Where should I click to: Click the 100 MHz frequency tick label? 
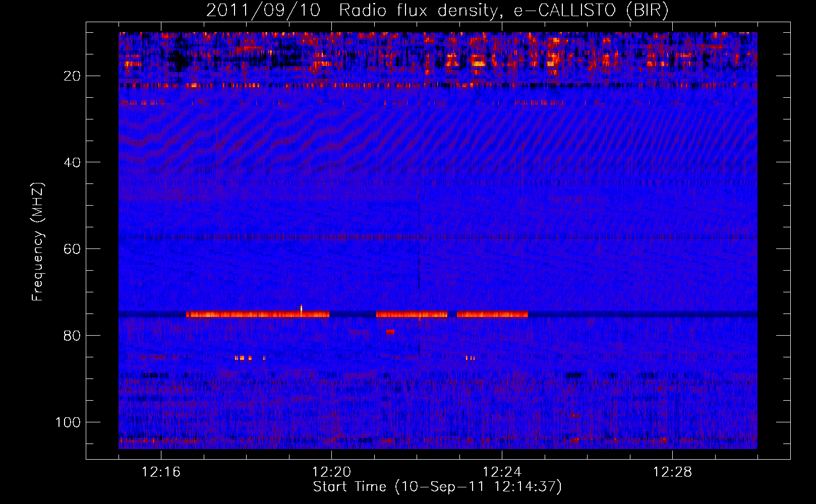(69, 422)
